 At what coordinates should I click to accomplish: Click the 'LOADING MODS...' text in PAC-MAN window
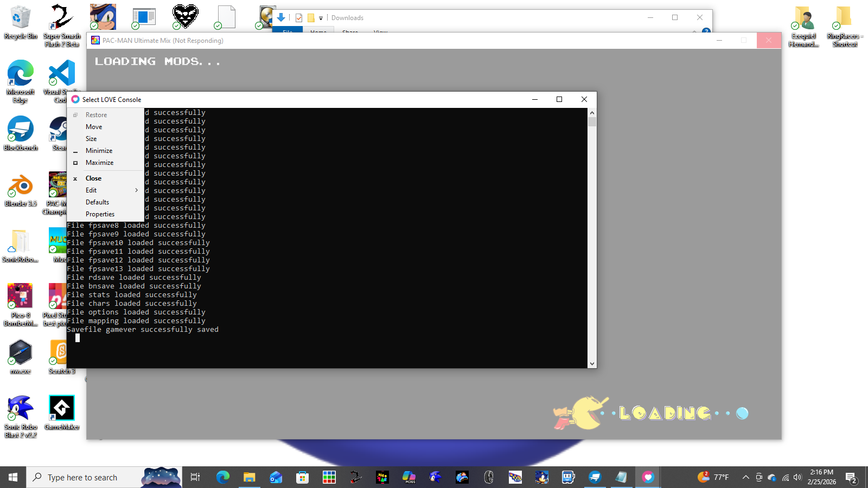point(158,62)
